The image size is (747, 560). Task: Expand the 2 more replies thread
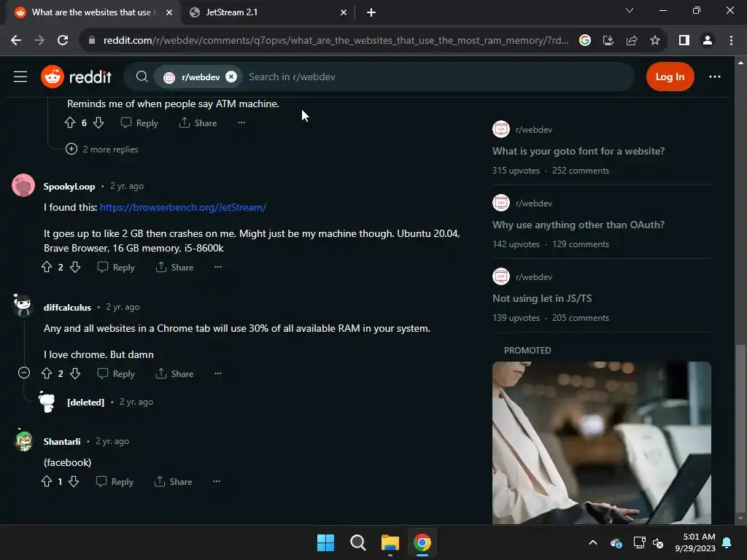[102, 149]
